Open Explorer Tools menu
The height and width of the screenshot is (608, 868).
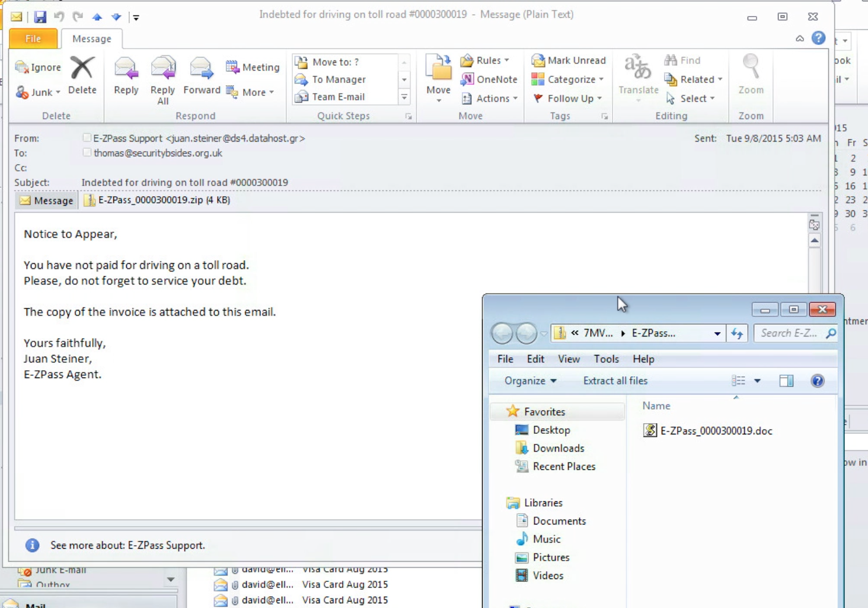(606, 359)
